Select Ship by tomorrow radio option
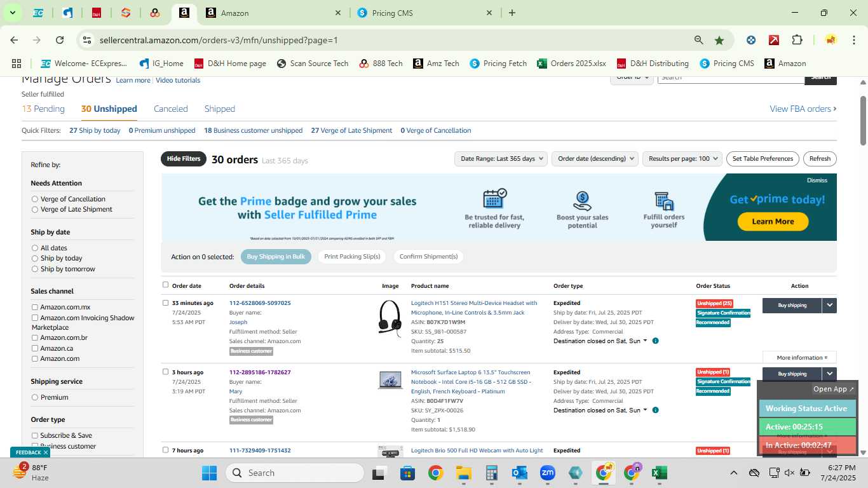Screen dimensions: 868x488 (35, 269)
